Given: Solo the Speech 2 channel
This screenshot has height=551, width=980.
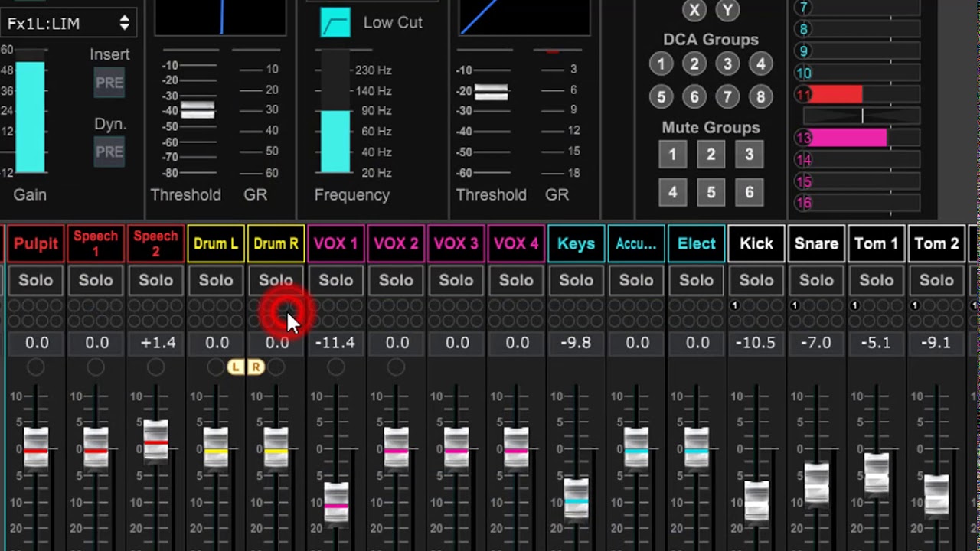Looking at the screenshot, I should [156, 281].
